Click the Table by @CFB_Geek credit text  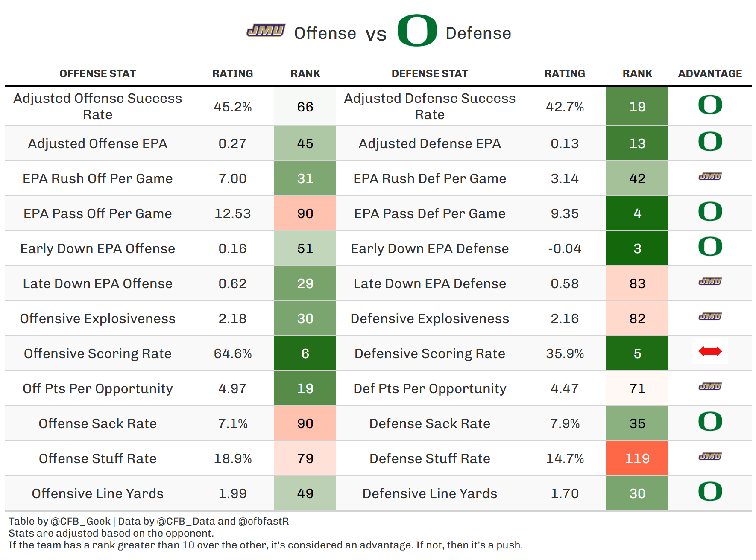click(60, 521)
